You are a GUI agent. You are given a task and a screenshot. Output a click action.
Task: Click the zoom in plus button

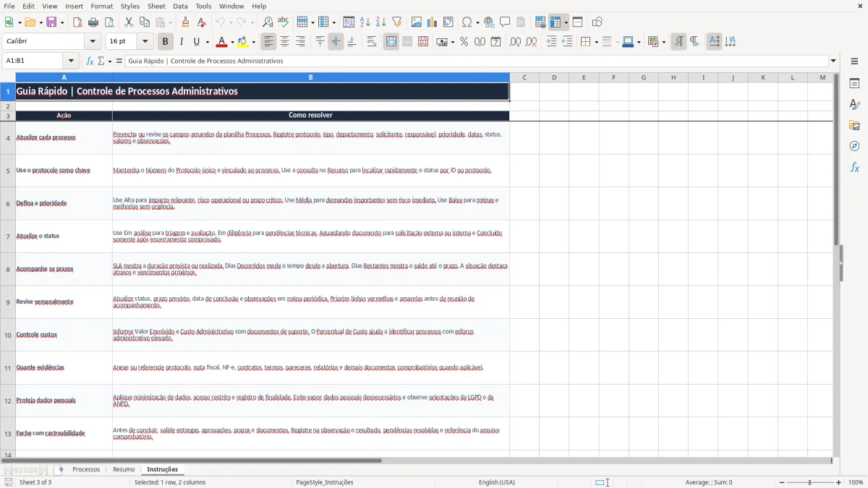[x=839, y=482]
